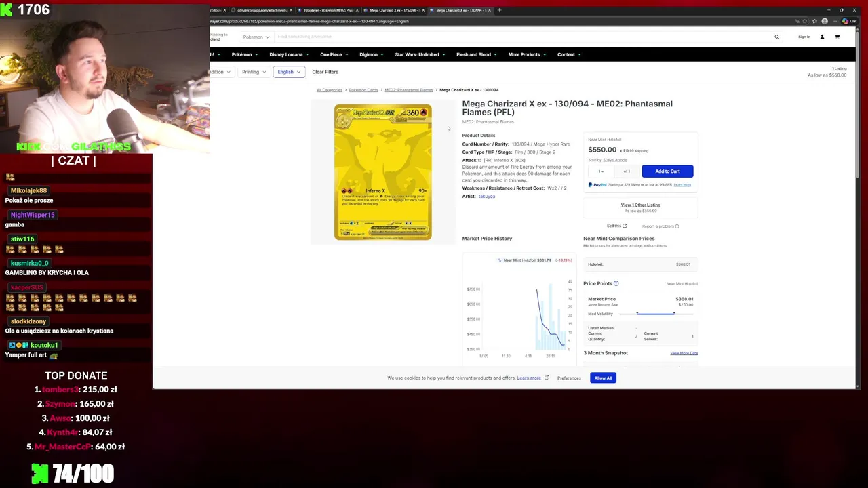Open the Flesh and Blood menu

[477, 54]
